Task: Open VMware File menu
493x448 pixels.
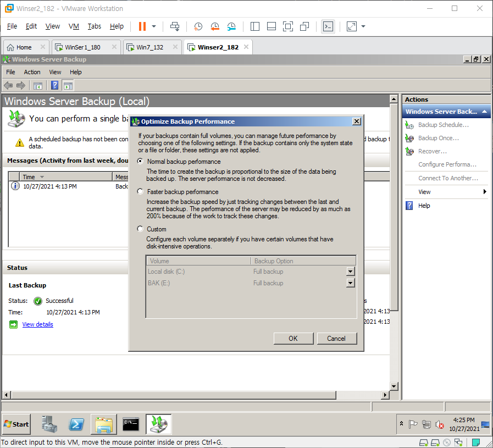Action: click(12, 26)
